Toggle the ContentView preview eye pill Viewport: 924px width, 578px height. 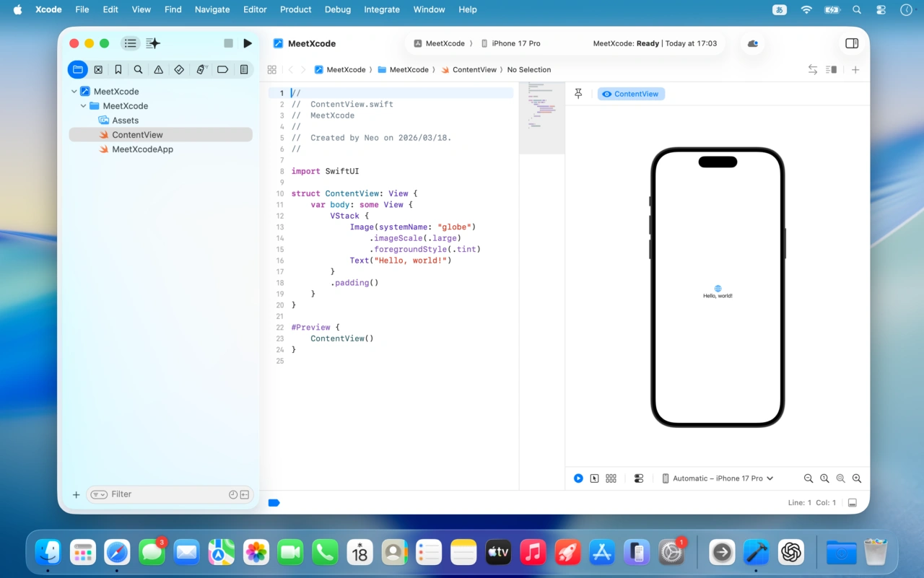631,93
